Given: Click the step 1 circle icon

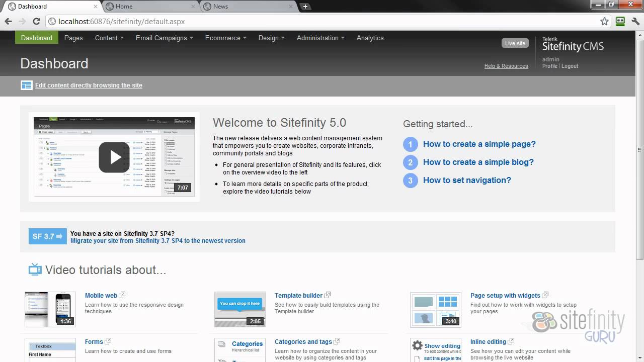Looking at the screenshot, I should point(411,144).
